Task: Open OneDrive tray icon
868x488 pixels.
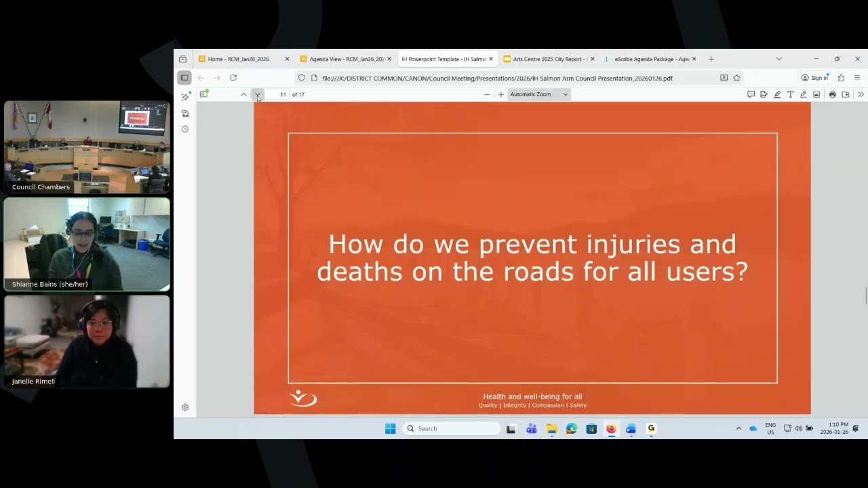Action: pyautogui.click(x=753, y=428)
